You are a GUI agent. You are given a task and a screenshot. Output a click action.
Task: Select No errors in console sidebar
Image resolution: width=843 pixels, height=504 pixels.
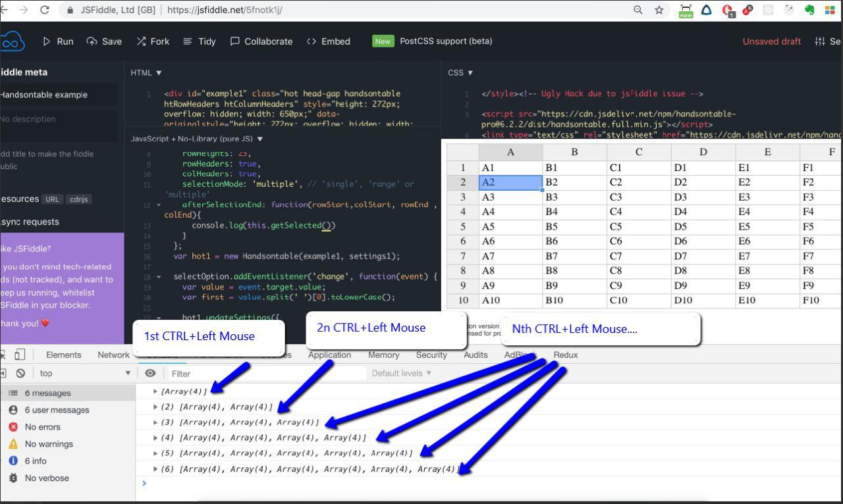(x=68, y=427)
